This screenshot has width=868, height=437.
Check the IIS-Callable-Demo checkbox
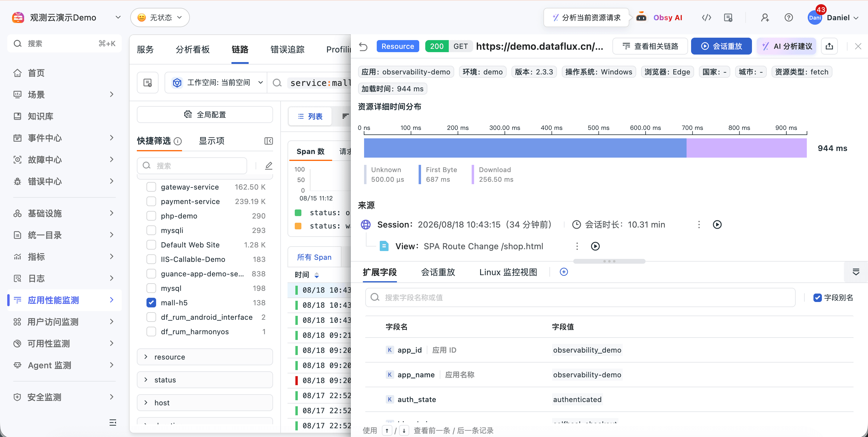151,259
